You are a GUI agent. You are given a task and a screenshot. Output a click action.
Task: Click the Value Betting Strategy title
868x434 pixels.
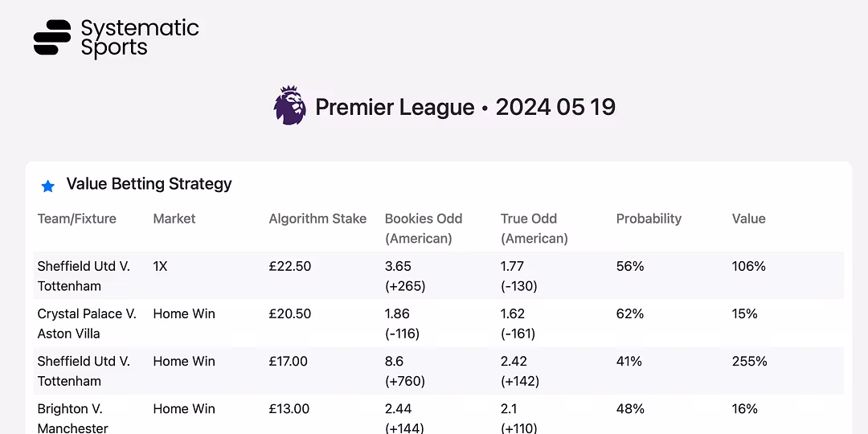(149, 184)
